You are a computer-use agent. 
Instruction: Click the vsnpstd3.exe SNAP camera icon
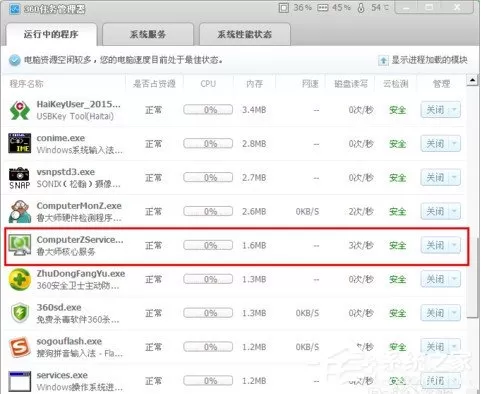pos(19,178)
